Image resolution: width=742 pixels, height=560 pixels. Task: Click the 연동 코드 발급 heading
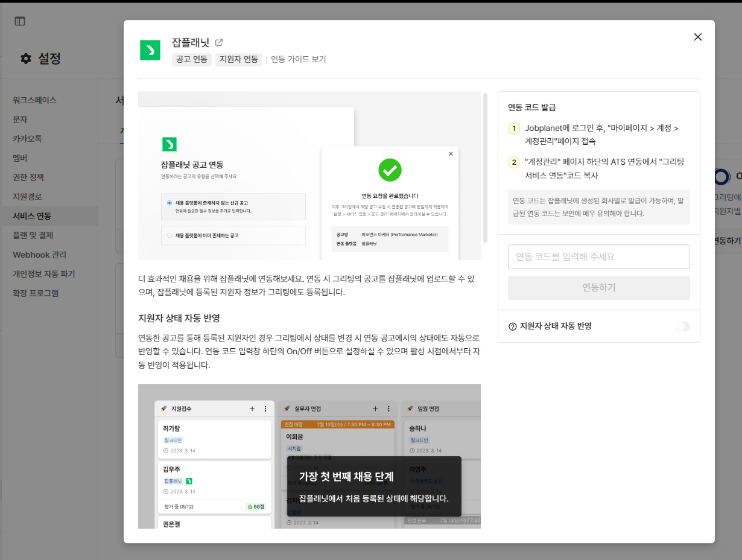pyautogui.click(x=531, y=107)
